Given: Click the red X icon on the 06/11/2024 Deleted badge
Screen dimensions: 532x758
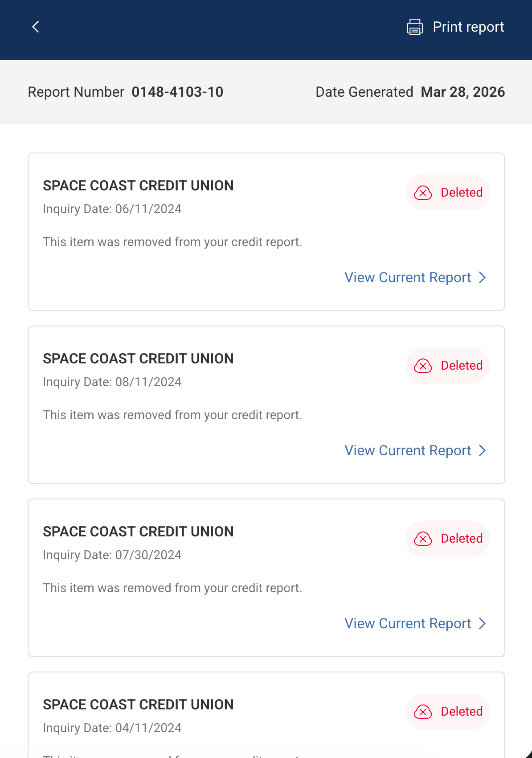Looking at the screenshot, I should (x=422, y=193).
